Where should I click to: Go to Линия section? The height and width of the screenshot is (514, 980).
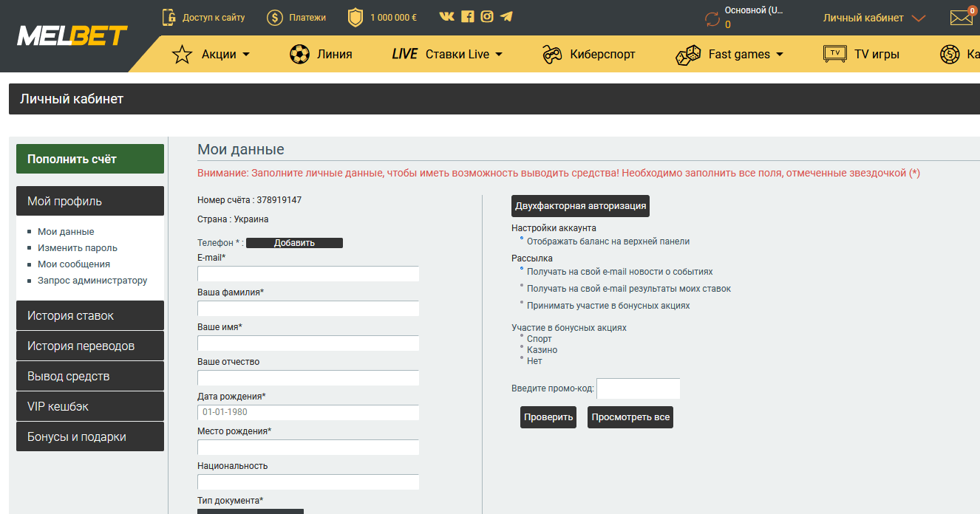coord(334,55)
